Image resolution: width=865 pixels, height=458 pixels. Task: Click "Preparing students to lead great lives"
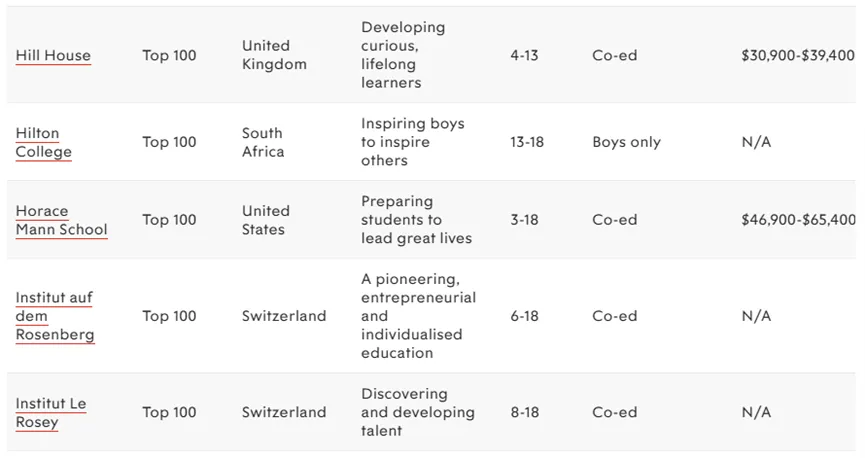point(416,220)
